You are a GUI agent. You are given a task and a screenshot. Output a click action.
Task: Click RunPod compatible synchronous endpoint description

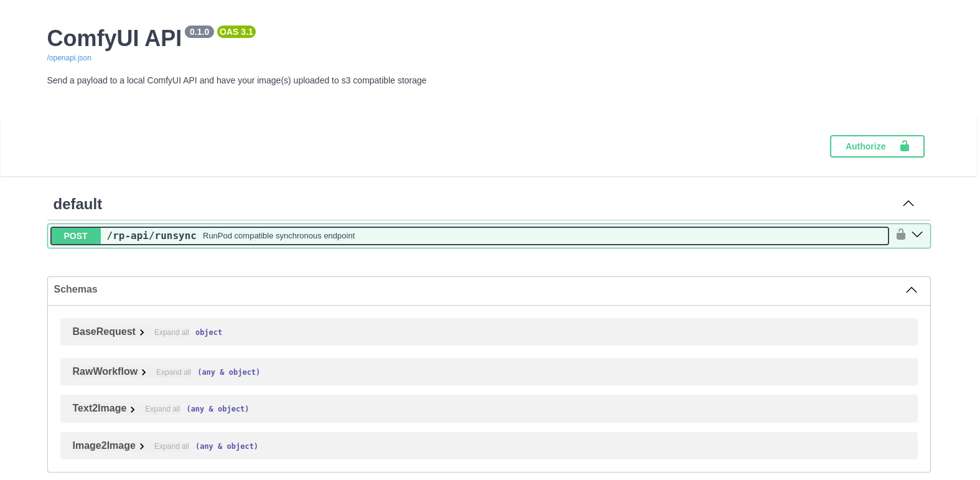click(x=279, y=236)
